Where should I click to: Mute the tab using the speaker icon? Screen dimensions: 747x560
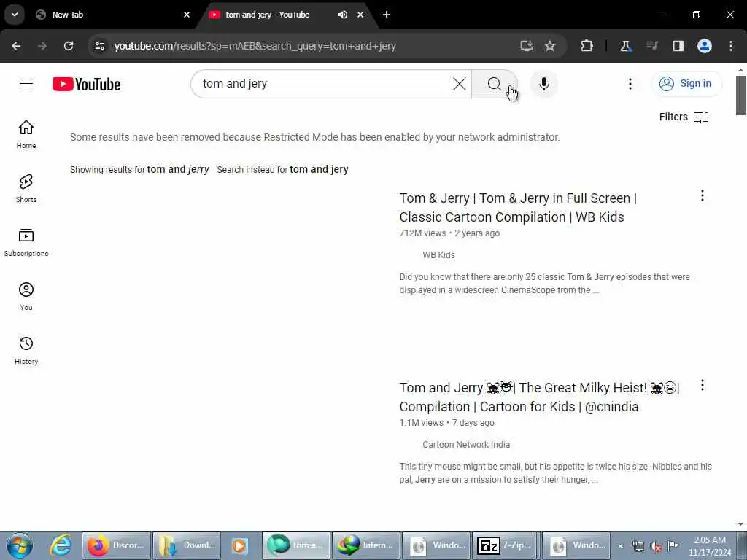[343, 15]
